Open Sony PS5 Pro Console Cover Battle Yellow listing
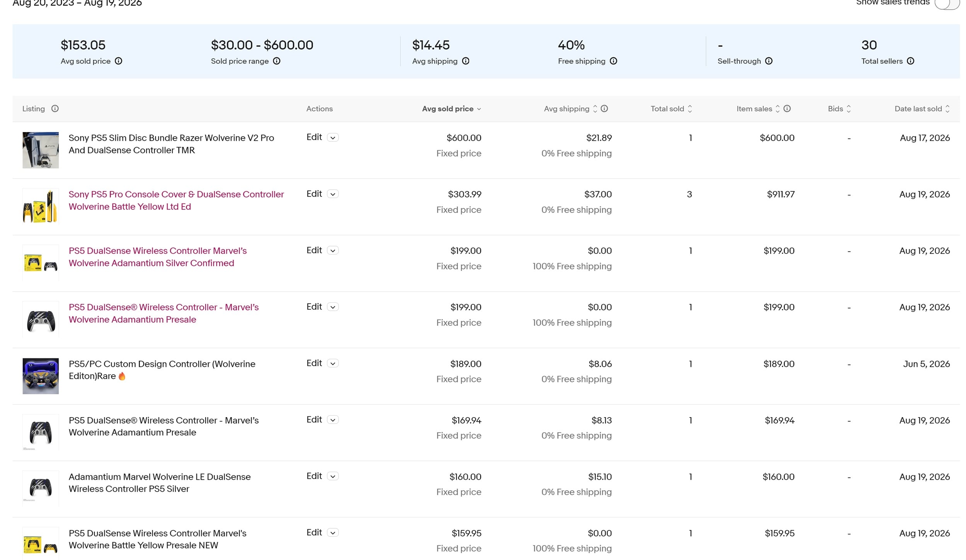 click(176, 200)
